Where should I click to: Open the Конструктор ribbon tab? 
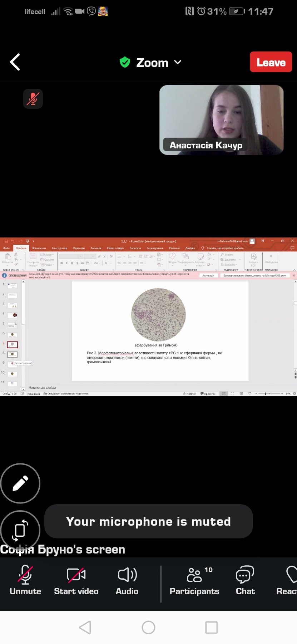tap(59, 248)
